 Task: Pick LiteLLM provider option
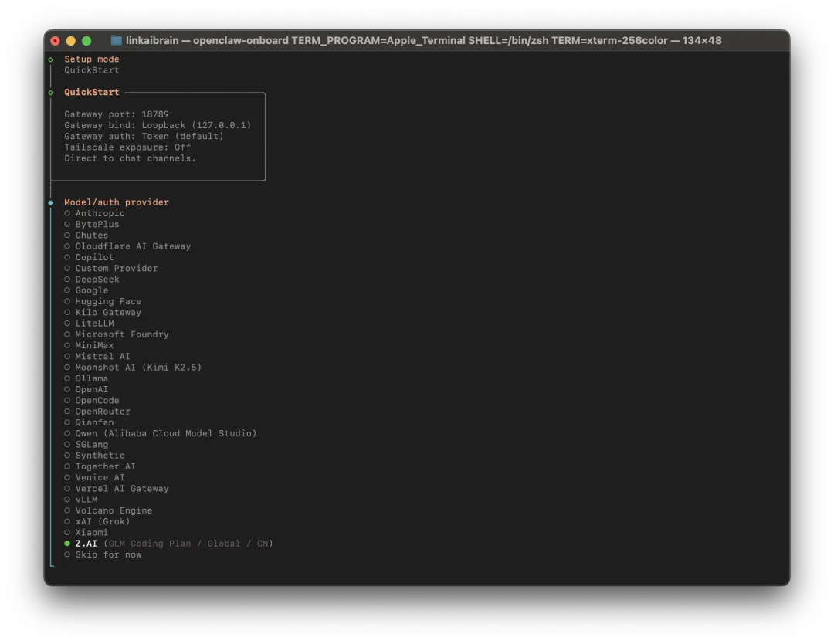(89, 324)
